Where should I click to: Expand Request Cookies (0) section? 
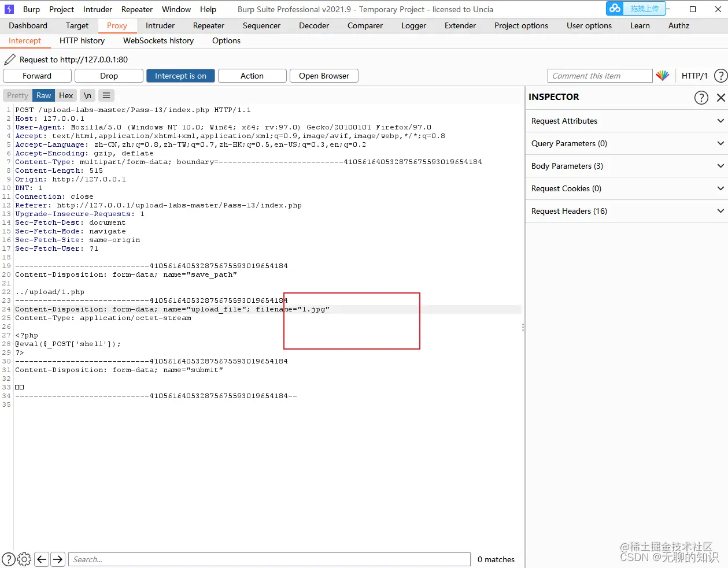pos(627,188)
